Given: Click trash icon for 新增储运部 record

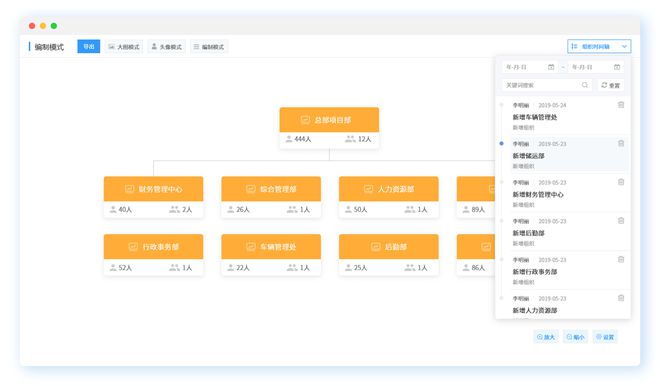Looking at the screenshot, I should (621, 144).
